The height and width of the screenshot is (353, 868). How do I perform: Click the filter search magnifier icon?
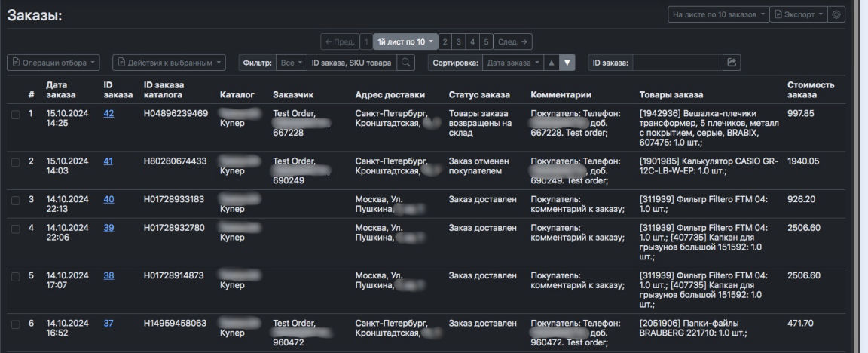click(405, 63)
